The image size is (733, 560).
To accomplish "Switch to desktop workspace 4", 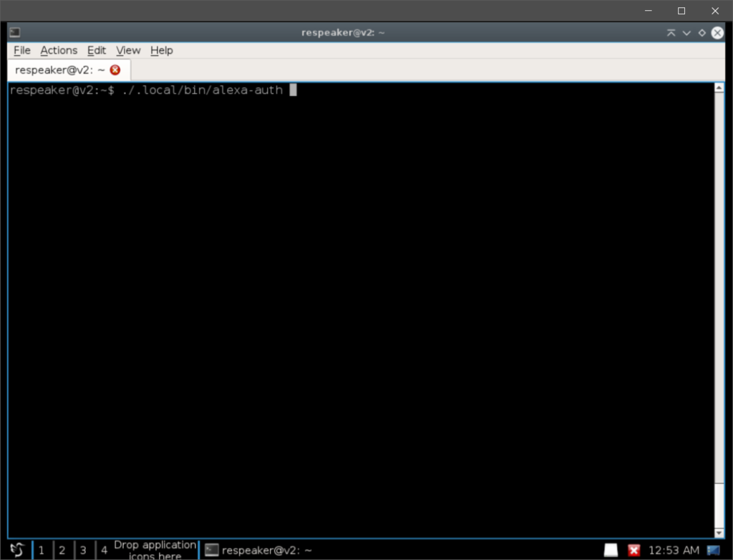I will coord(105,550).
